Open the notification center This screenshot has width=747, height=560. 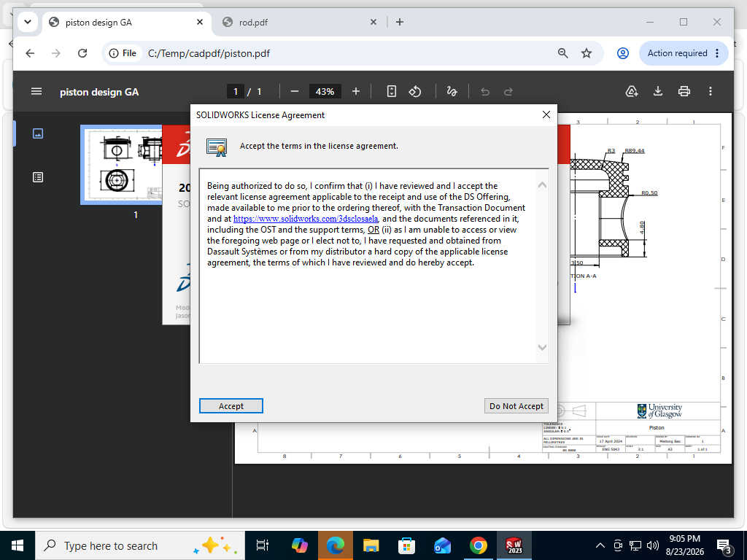[x=724, y=546]
